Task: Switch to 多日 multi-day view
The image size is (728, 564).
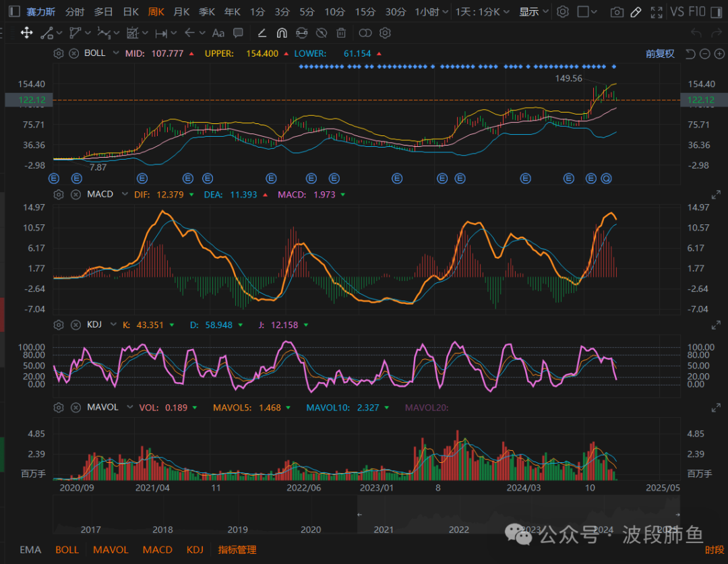Action: [x=103, y=11]
